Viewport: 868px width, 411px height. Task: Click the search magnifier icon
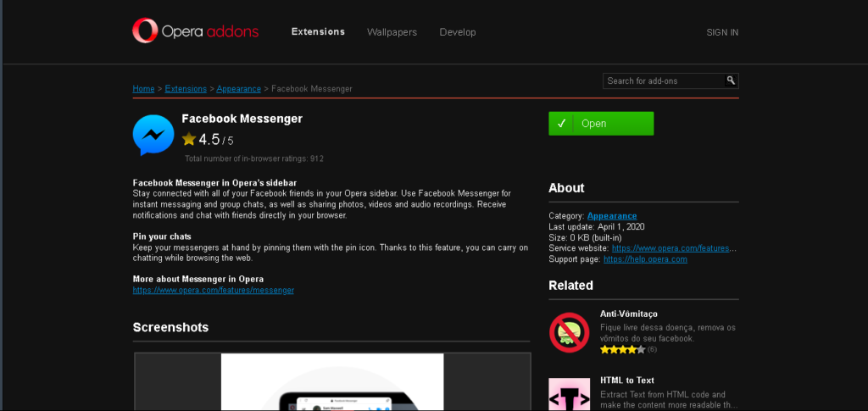point(732,81)
